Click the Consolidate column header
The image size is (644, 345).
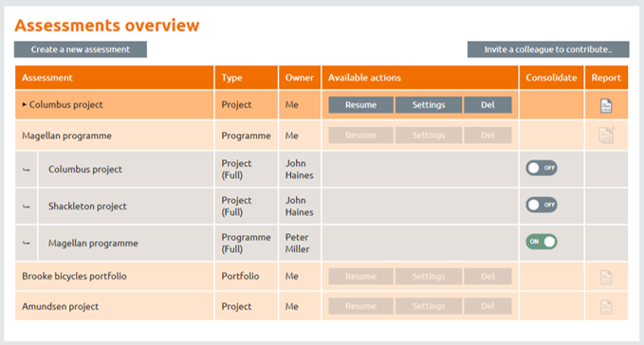coord(551,78)
